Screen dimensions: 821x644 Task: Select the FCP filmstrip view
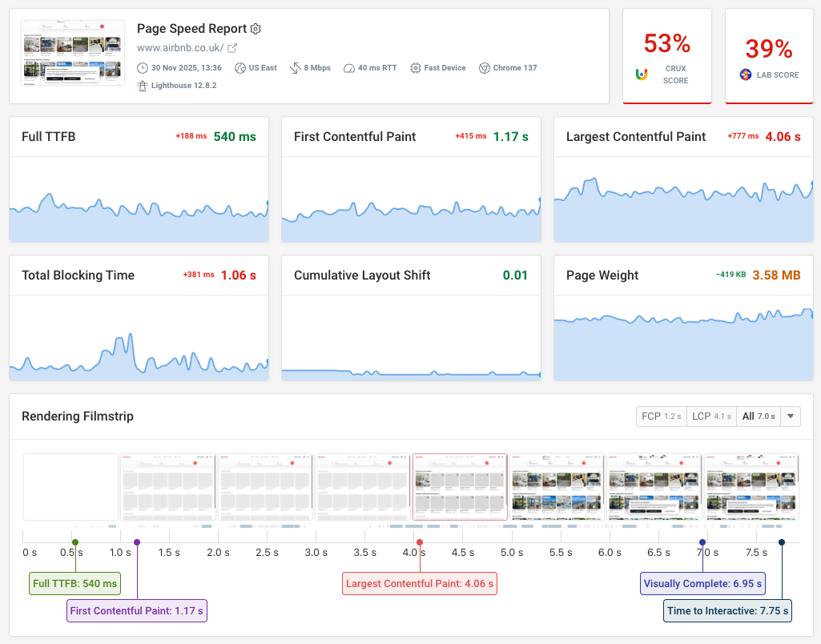click(x=661, y=416)
